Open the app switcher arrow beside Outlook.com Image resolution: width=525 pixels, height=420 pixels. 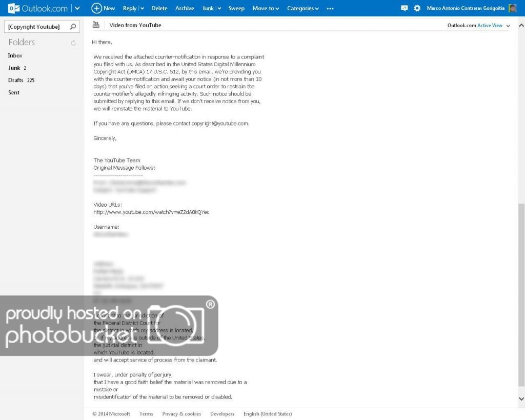click(77, 8)
